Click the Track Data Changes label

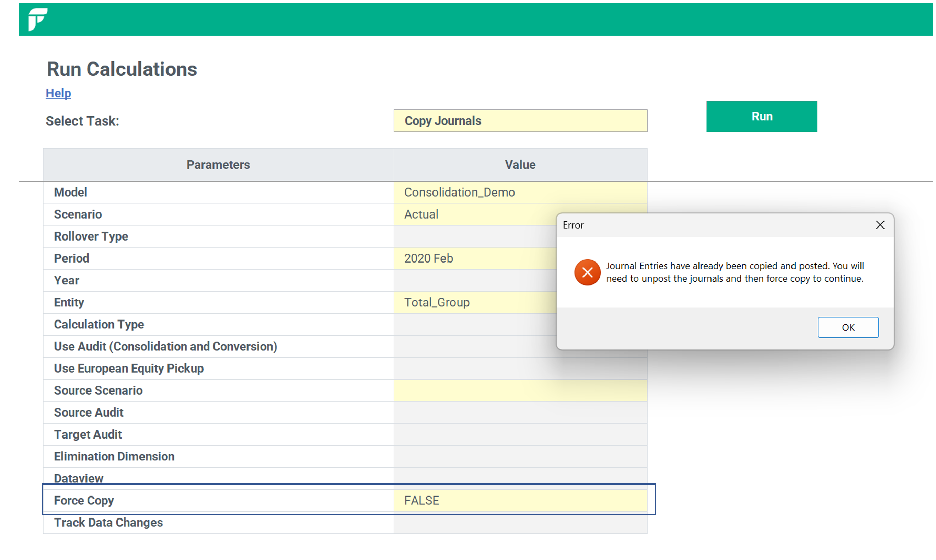(108, 523)
